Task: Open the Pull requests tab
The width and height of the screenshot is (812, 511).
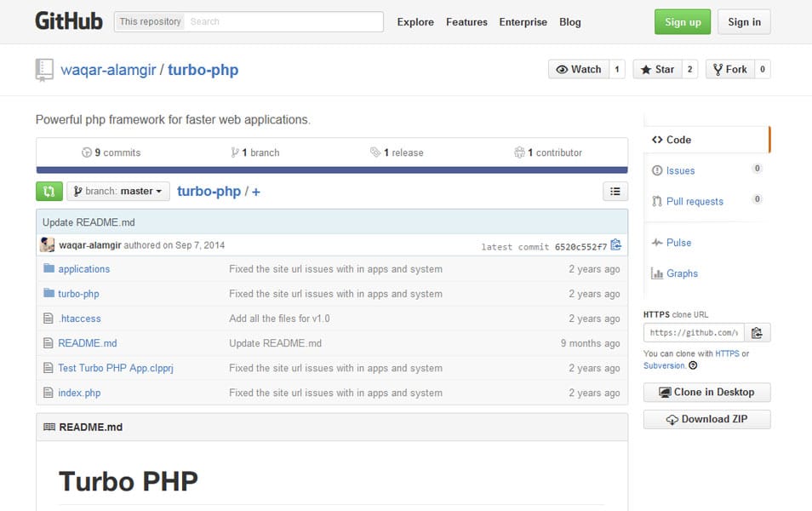Action: 695,201
